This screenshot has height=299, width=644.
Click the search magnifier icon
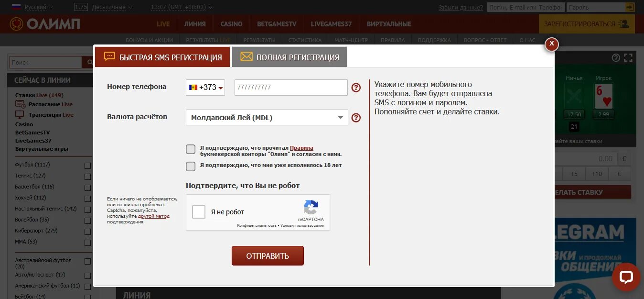point(90,62)
